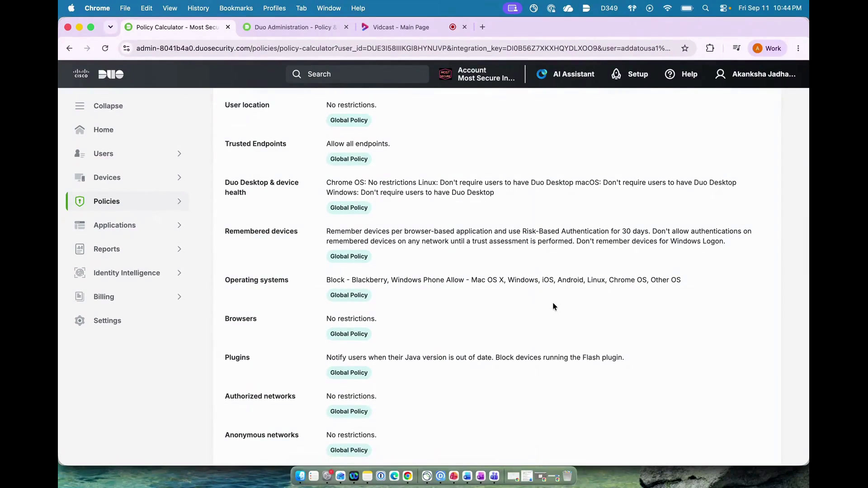
Task: Click Global Policy badge under Plugins
Action: pyautogui.click(x=349, y=373)
